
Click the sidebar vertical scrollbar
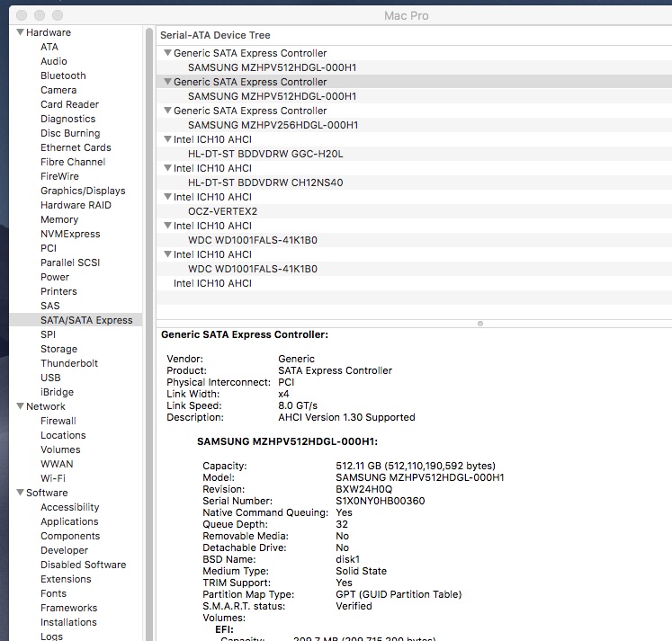coord(149,334)
